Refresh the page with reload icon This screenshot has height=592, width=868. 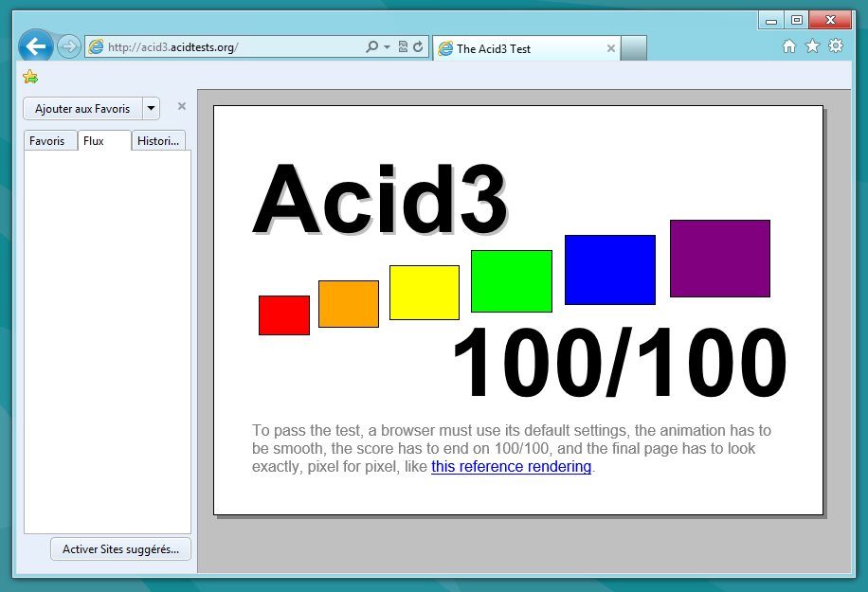pos(418,47)
